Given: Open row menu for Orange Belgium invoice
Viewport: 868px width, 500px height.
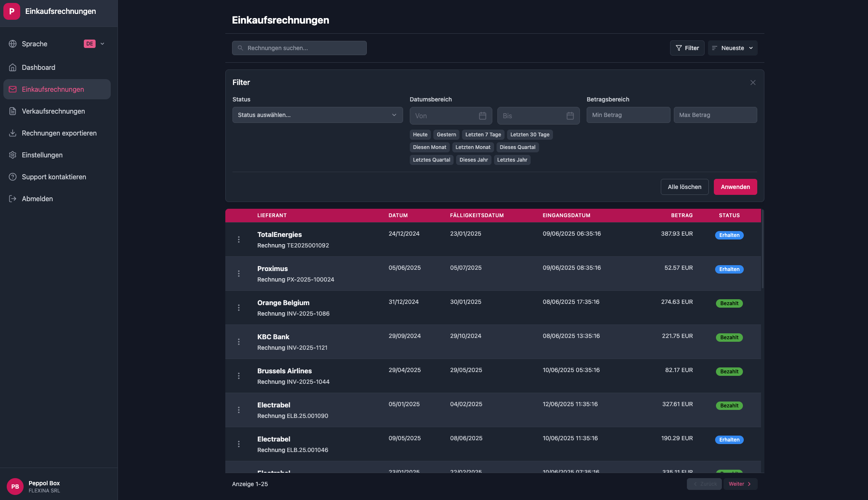Looking at the screenshot, I should click(239, 308).
